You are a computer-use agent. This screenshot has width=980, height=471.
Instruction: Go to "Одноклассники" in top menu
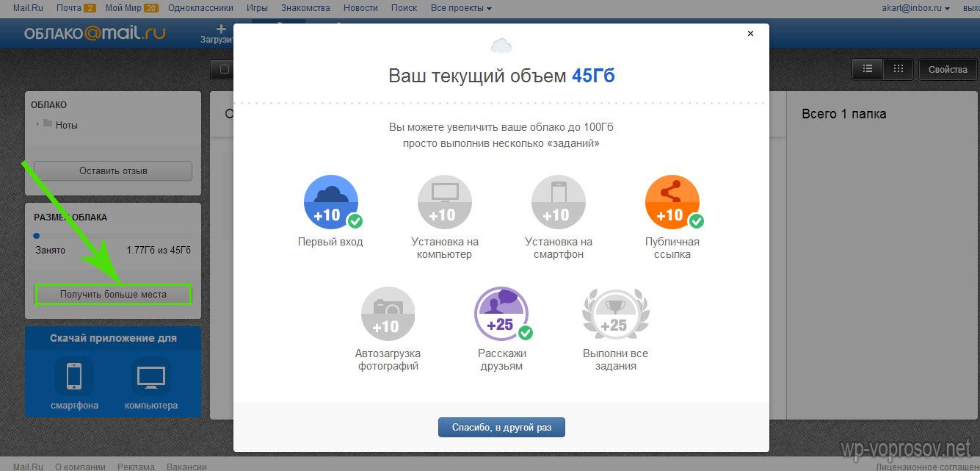pyautogui.click(x=200, y=8)
